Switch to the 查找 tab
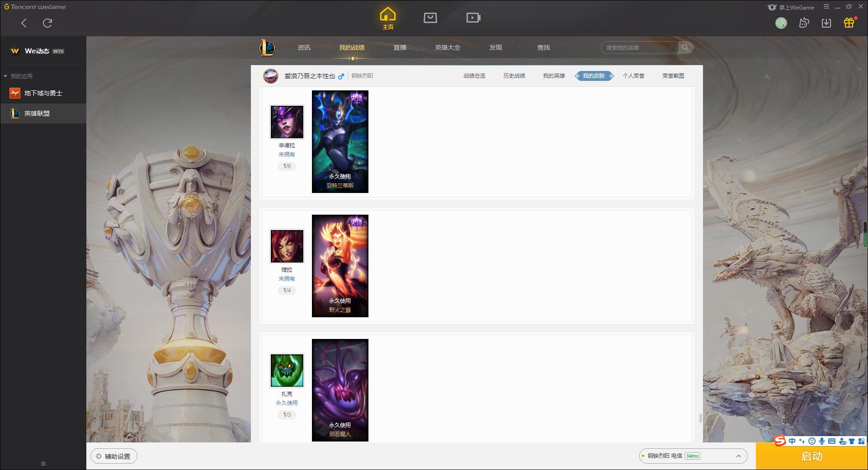Image resolution: width=868 pixels, height=470 pixels. point(543,47)
